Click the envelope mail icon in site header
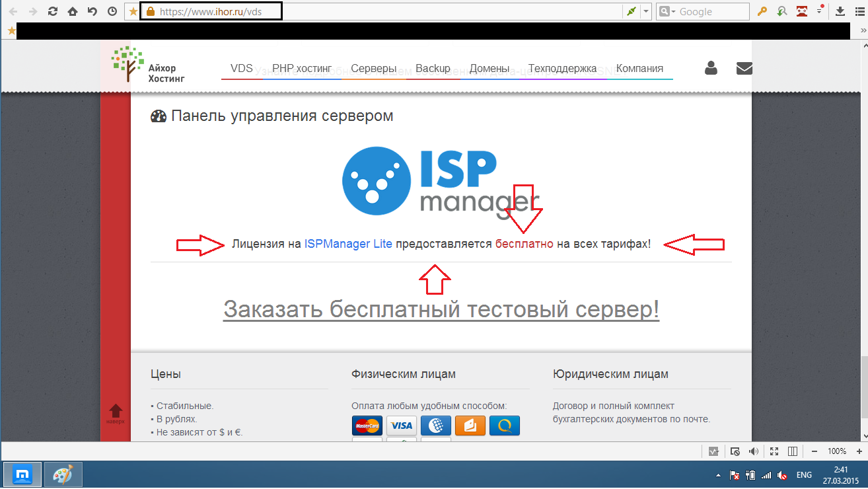The image size is (868, 489). coord(744,67)
